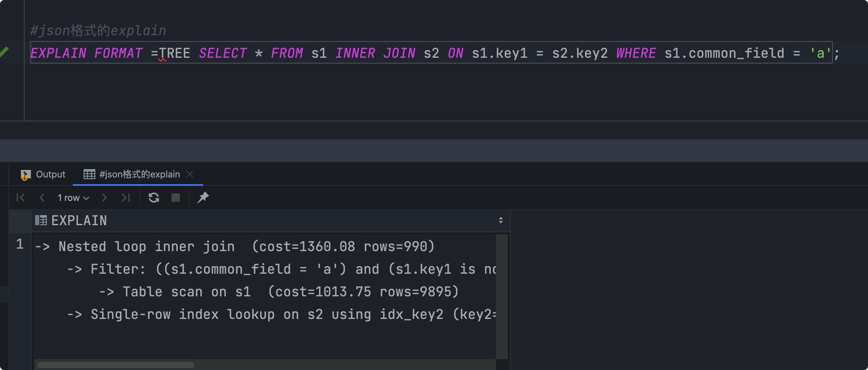Click the green checkmark in editor gutter

4,53
